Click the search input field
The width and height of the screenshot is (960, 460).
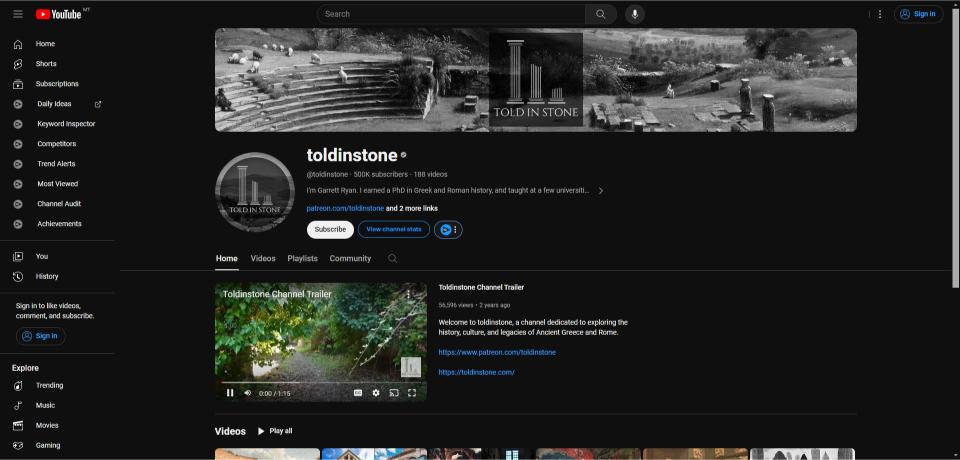tap(451, 14)
